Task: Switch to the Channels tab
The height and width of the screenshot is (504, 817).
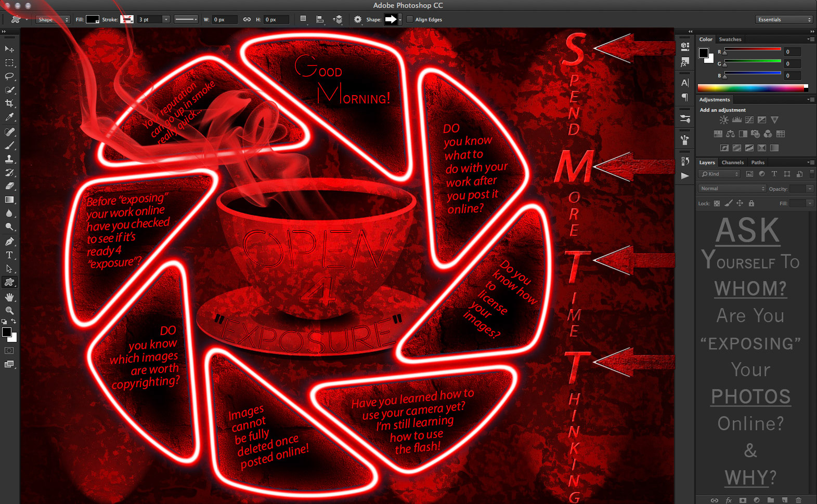Action: pyautogui.click(x=732, y=162)
